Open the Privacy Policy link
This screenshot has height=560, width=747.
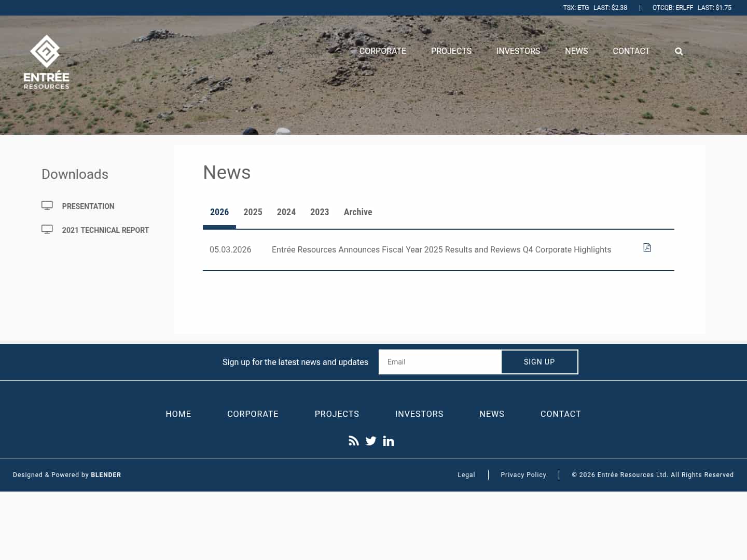coord(523,475)
